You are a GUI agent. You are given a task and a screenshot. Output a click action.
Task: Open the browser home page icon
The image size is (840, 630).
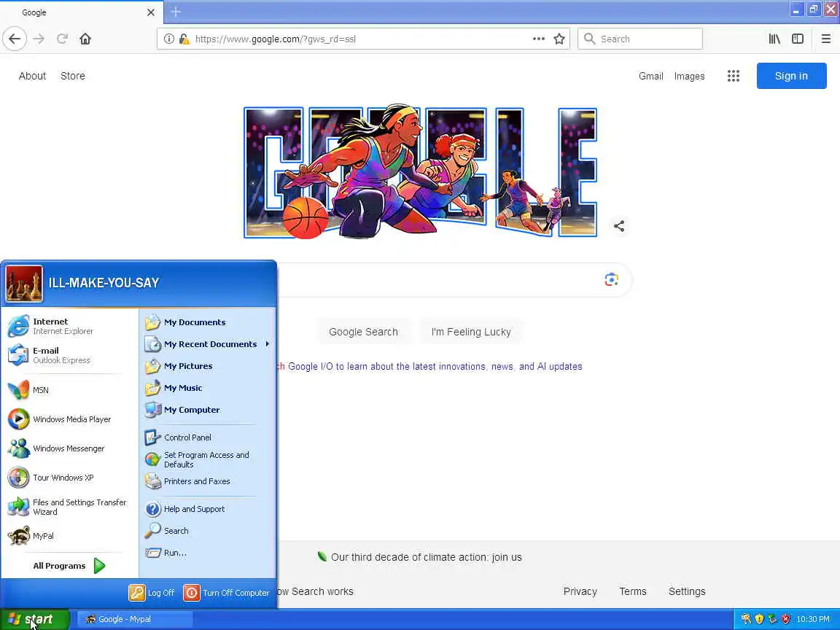[85, 39]
